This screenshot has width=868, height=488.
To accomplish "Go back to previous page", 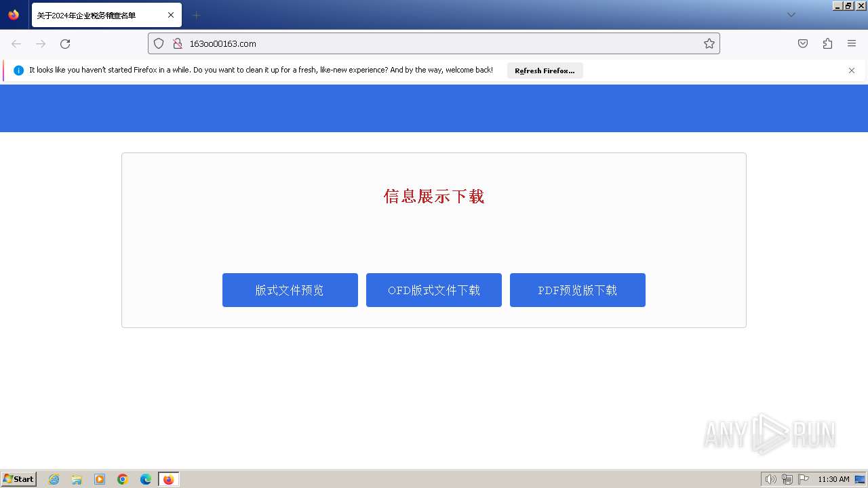I will coord(16,43).
